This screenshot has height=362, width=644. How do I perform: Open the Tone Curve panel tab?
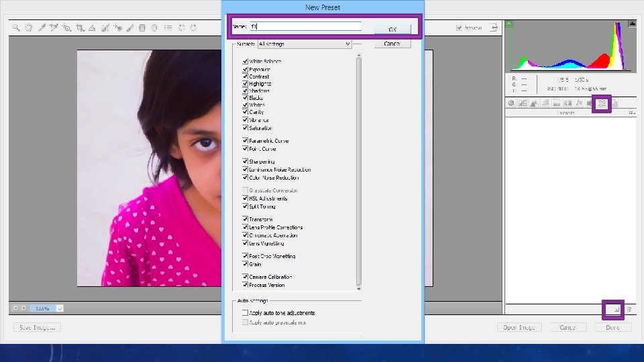[523, 103]
